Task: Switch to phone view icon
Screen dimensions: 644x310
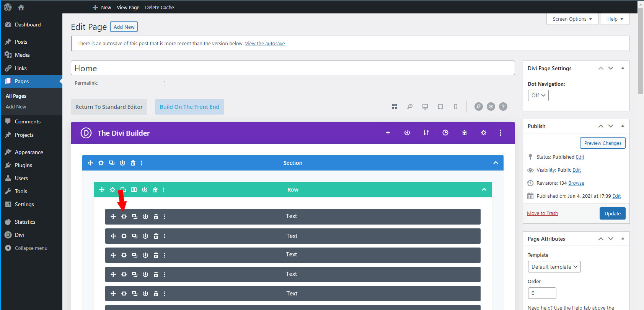Action: (456, 107)
